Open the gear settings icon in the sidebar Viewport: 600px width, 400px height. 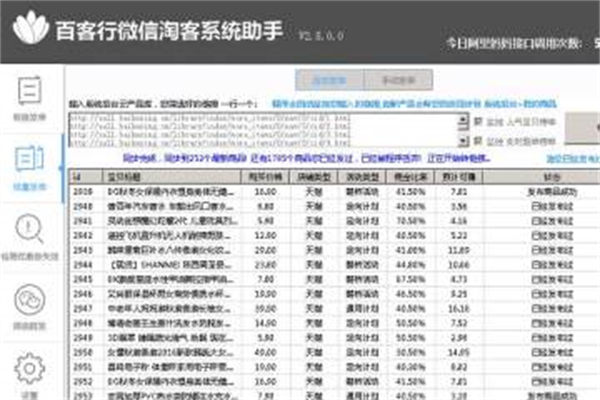(29, 369)
